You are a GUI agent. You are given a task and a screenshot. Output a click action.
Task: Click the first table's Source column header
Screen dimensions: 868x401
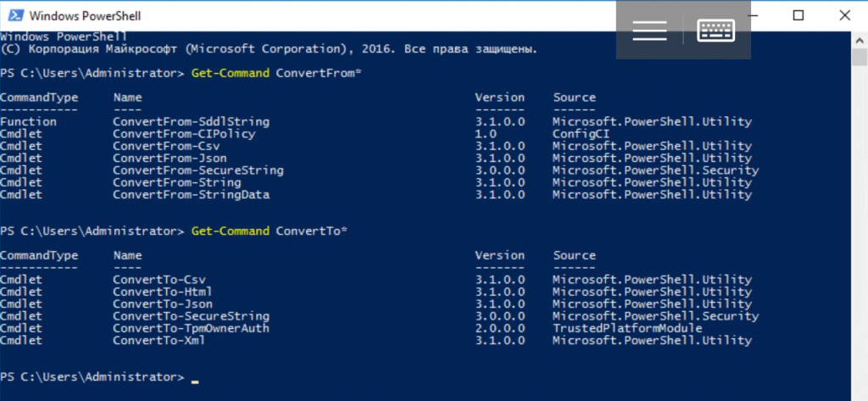pyautogui.click(x=574, y=97)
